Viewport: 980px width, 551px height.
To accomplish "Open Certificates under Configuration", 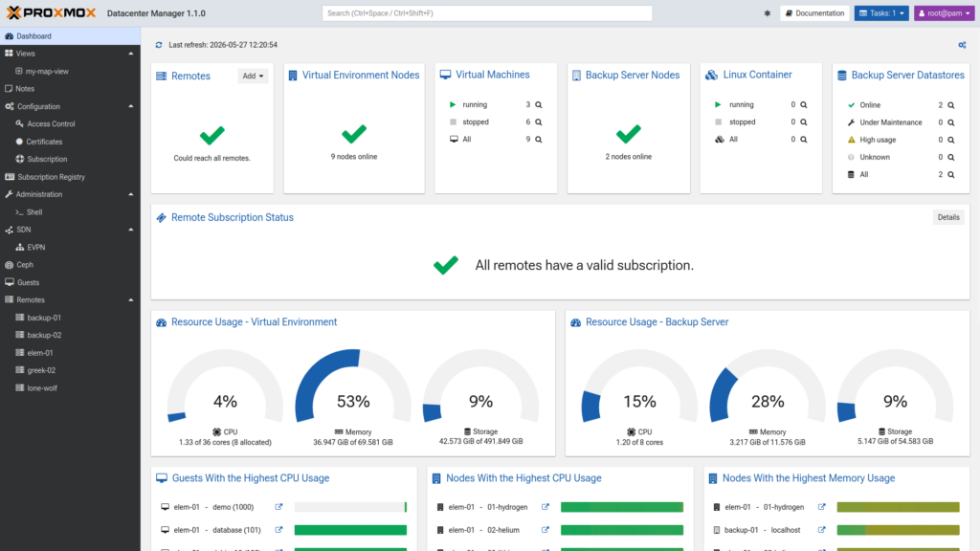I will click(70, 142).
